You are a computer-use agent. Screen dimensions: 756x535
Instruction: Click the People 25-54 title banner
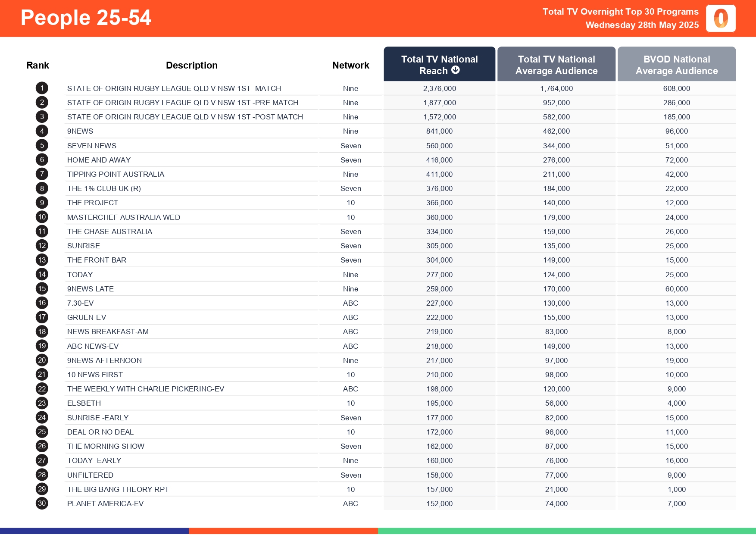click(86, 18)
